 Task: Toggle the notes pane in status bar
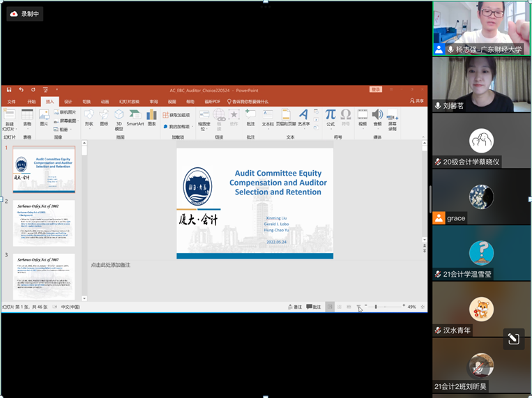(295, 307)
